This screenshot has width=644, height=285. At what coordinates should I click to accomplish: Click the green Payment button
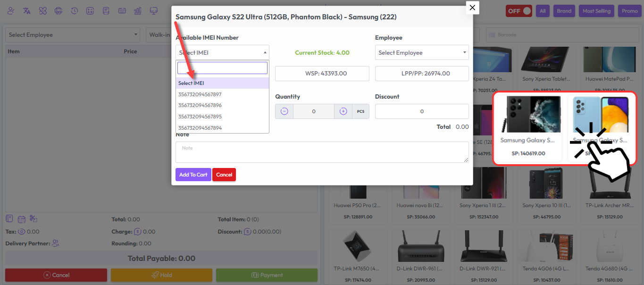(x=267, y=275)
